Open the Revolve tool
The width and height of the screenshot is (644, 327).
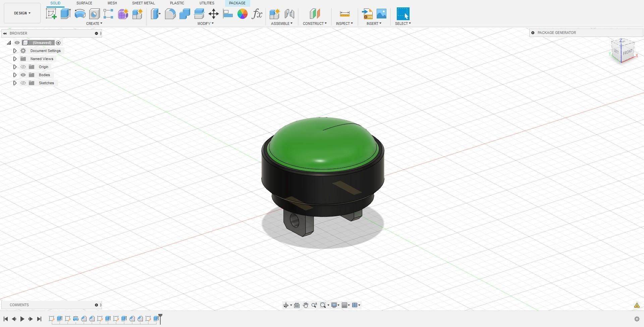tap(79, 14)
